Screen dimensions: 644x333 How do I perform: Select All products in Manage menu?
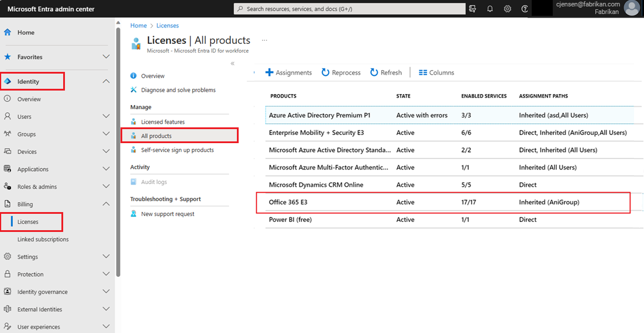click(x=156, y=136)
